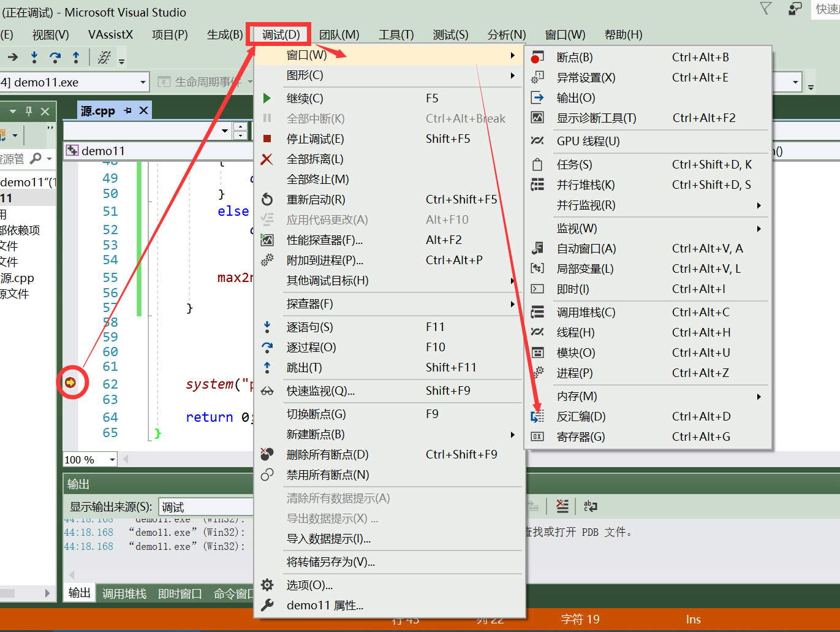Click Step Into arrow in debug toolbar
The image size is (840, 632).
coord(34,58)
